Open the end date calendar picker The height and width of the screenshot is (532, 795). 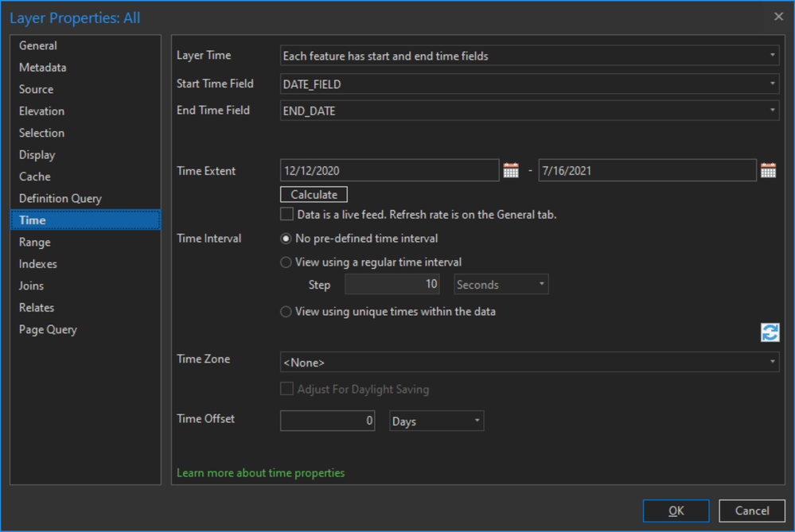pos(768,170)
